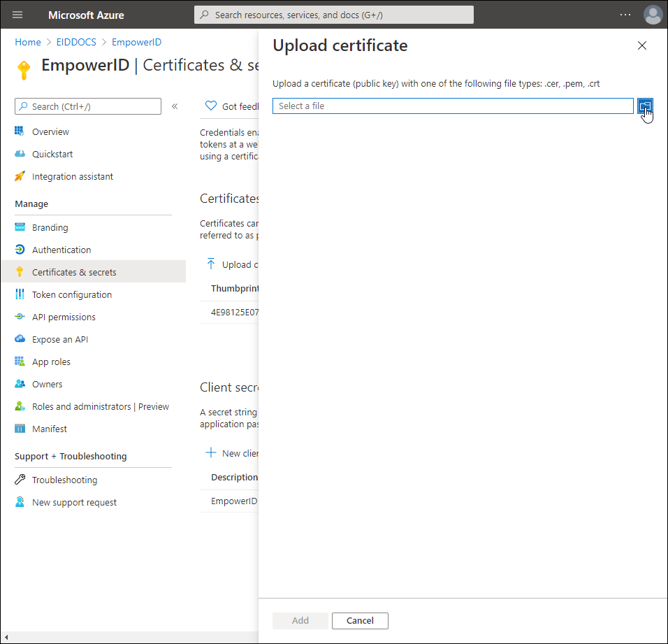The width and height of the screenshot is (668, 644).
Task: Click the file browse folder icon
Action: [x=645, y=106]
